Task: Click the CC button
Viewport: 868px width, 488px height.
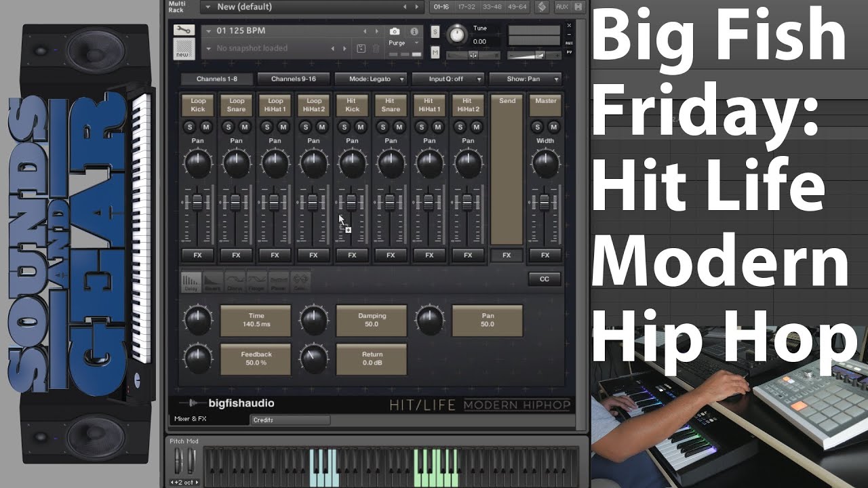Action: tap(545, 279)
